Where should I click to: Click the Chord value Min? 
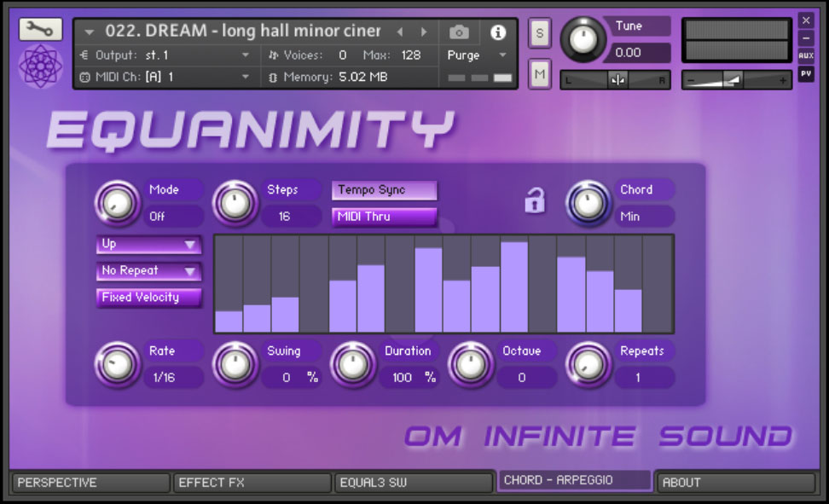click(x=644, y=217)
